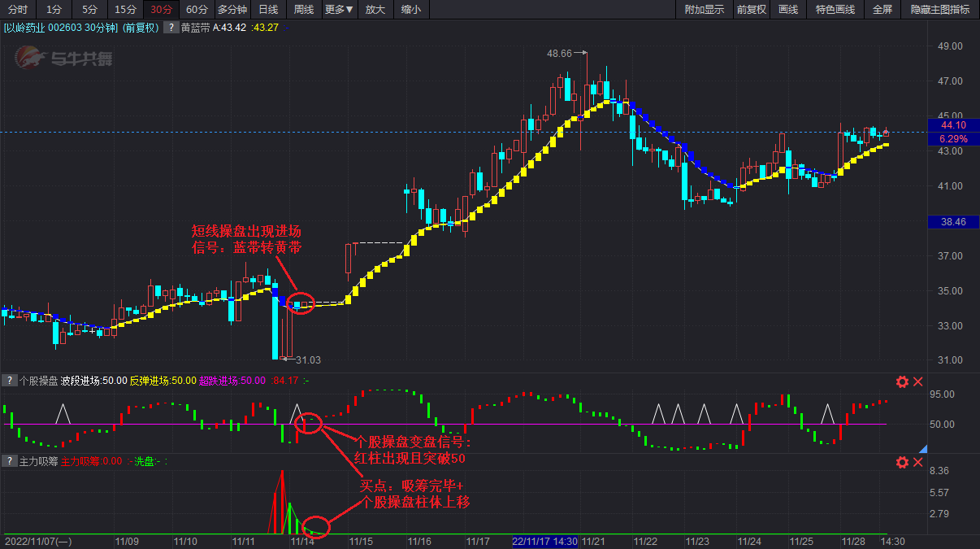Select the 个股操盘 indicator label
Screen dimensions: 980x549
coord(38,381)
